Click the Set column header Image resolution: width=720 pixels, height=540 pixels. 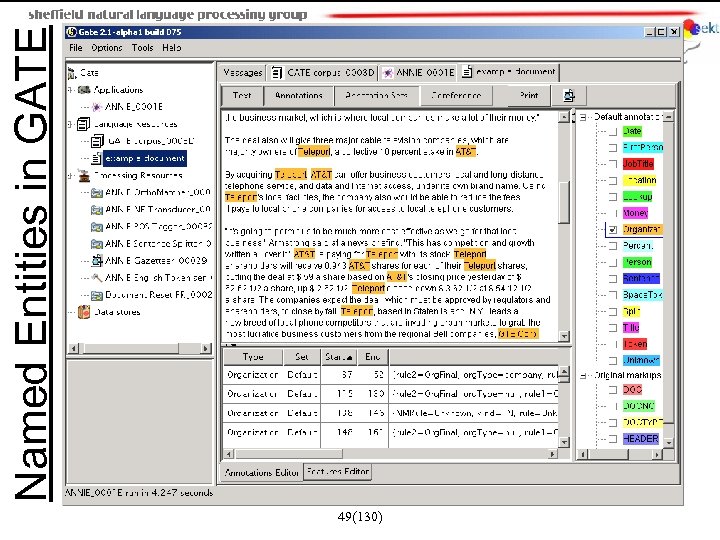click(301, 357)
